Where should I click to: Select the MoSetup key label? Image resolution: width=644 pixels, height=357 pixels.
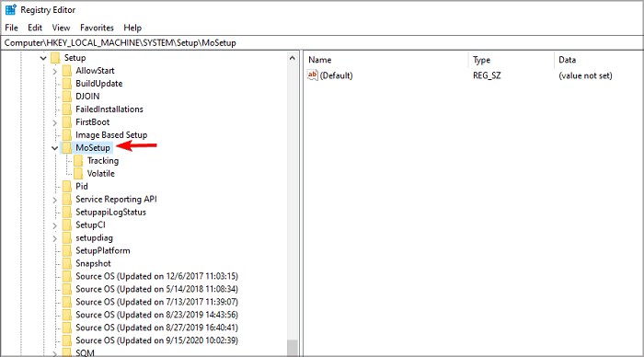(93, 147)
